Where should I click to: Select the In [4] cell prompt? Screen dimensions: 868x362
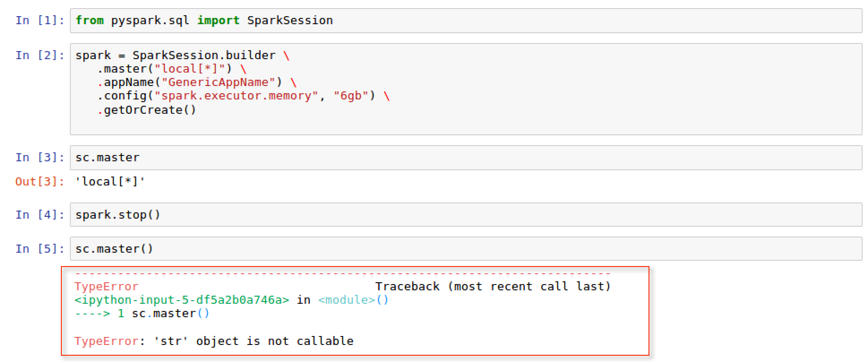(40, 215)
